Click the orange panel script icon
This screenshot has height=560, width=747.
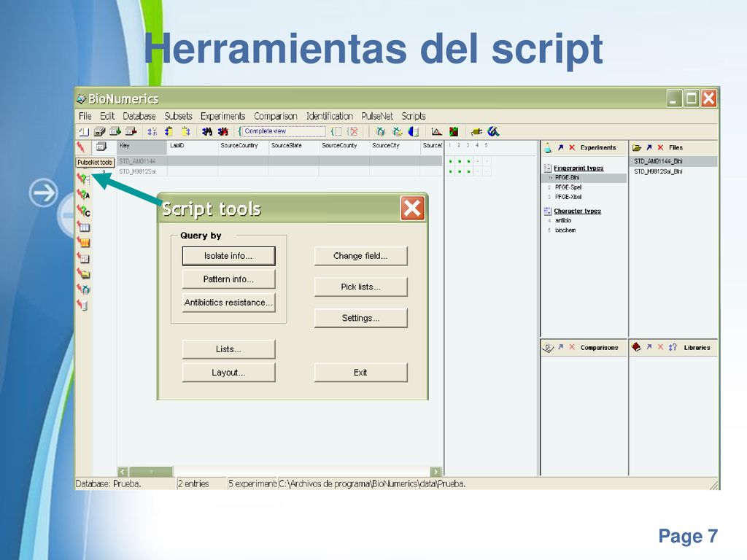coord(83,242)
